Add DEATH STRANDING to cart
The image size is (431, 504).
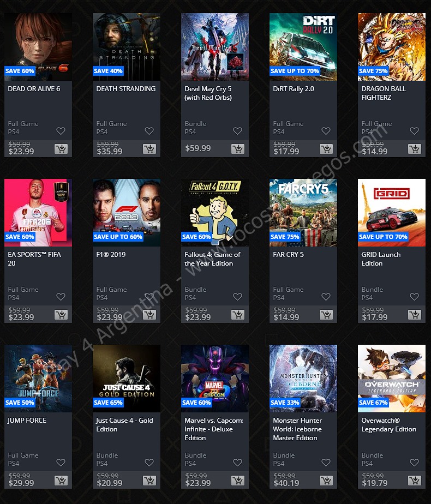[149, 148]
